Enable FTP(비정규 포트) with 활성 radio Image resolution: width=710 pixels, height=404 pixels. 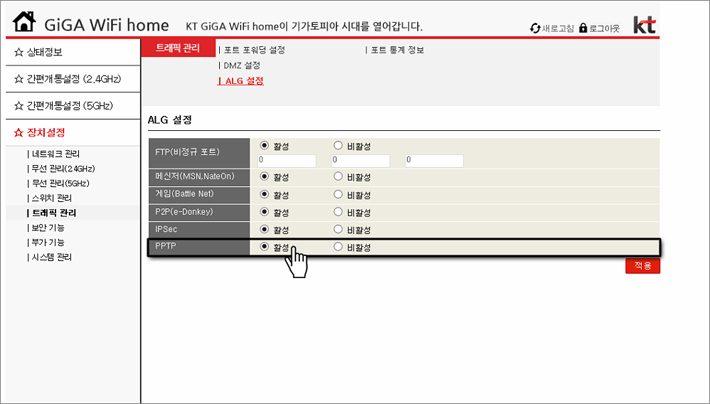(264, 145)
